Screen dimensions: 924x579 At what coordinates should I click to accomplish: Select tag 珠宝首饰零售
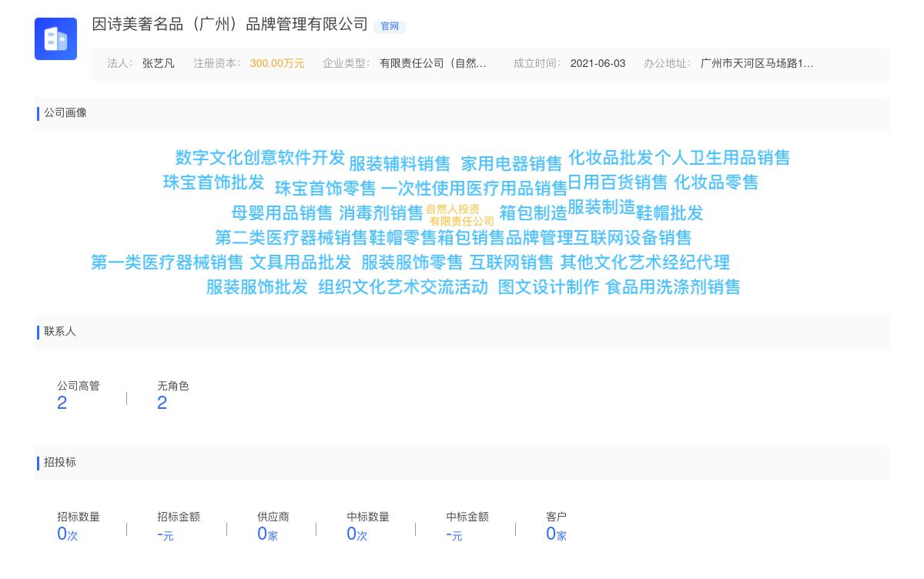click(326, 189)
